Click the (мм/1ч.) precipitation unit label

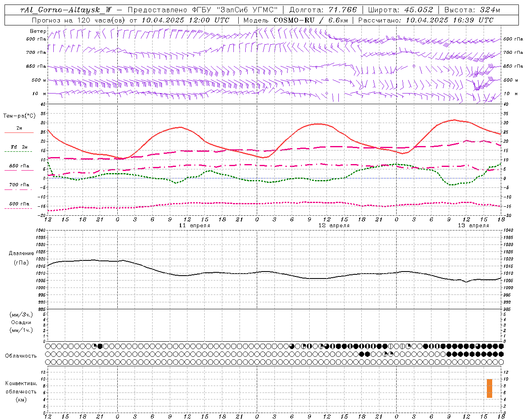pyautogui.click(x=21, y=330)
